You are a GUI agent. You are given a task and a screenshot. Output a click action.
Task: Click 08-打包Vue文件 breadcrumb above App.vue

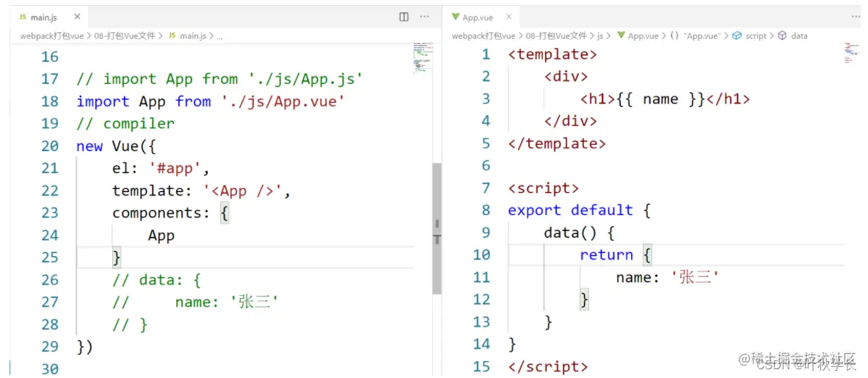555,35
